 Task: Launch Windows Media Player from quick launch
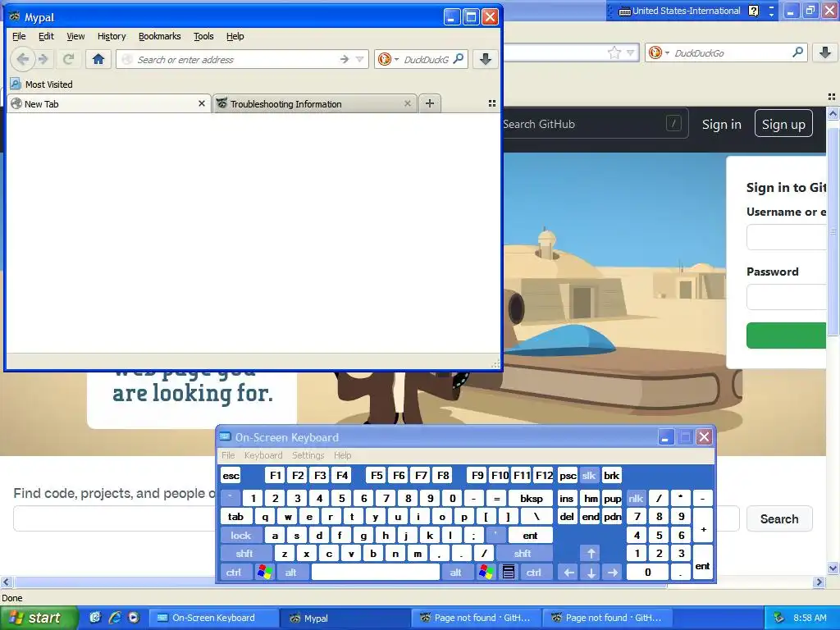(134, 617)
